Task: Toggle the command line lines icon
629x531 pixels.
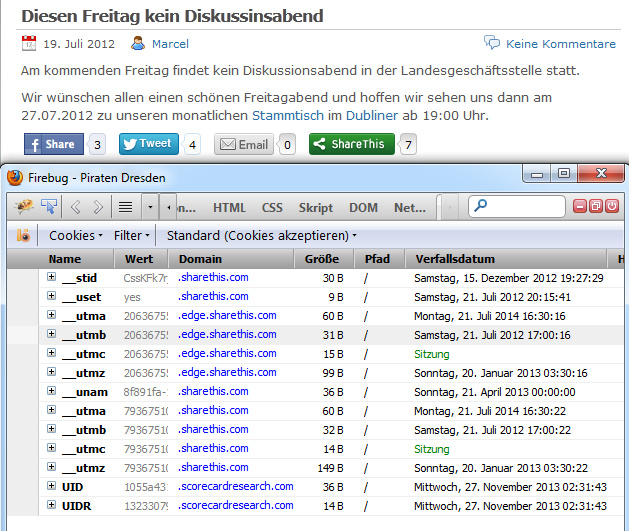Action: (126, 207)
